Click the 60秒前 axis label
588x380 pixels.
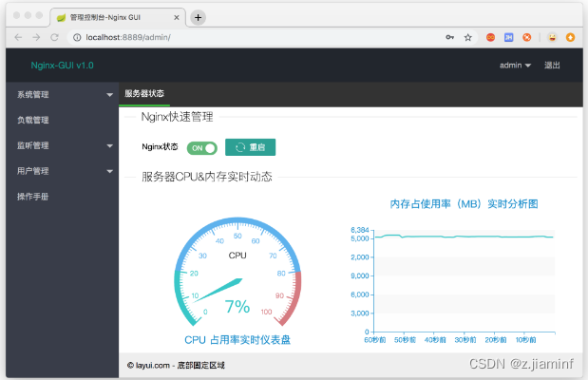(x=374, y=340)
